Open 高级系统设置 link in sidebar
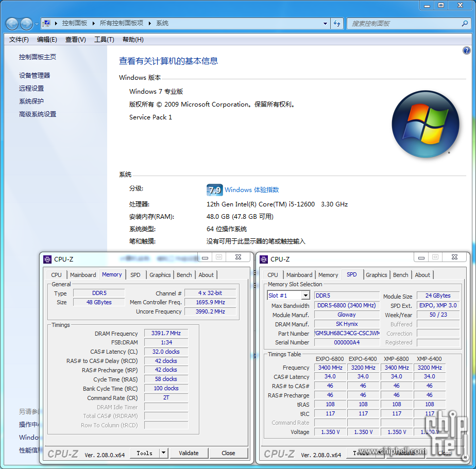 pyautogui.click(x=38, y=114)
